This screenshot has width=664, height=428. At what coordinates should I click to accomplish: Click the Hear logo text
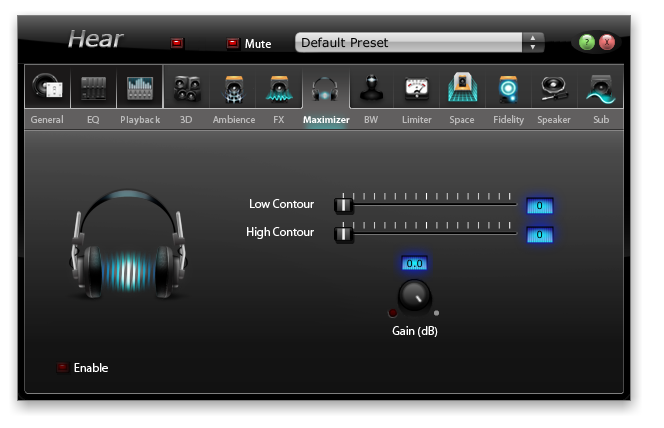(x=95, y=39)
